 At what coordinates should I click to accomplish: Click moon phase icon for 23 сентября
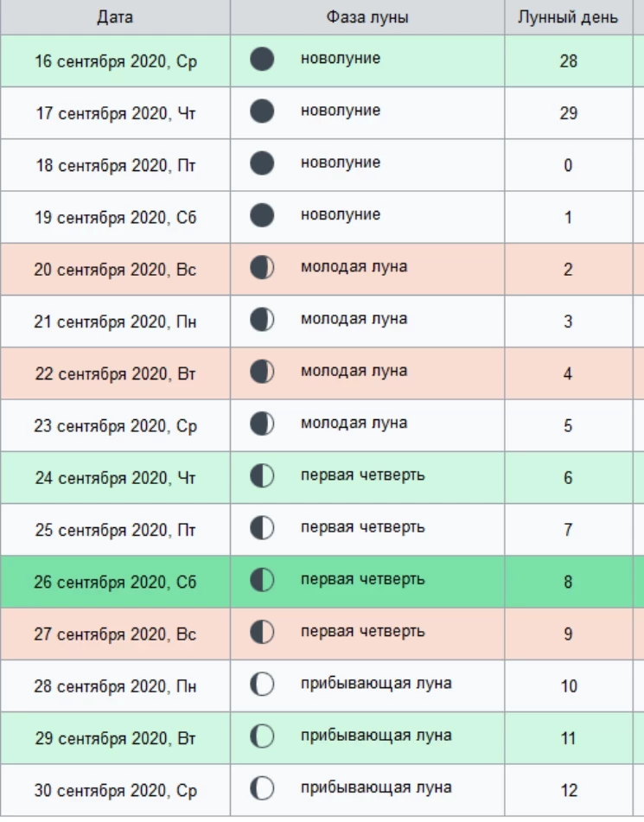point(262,424)
